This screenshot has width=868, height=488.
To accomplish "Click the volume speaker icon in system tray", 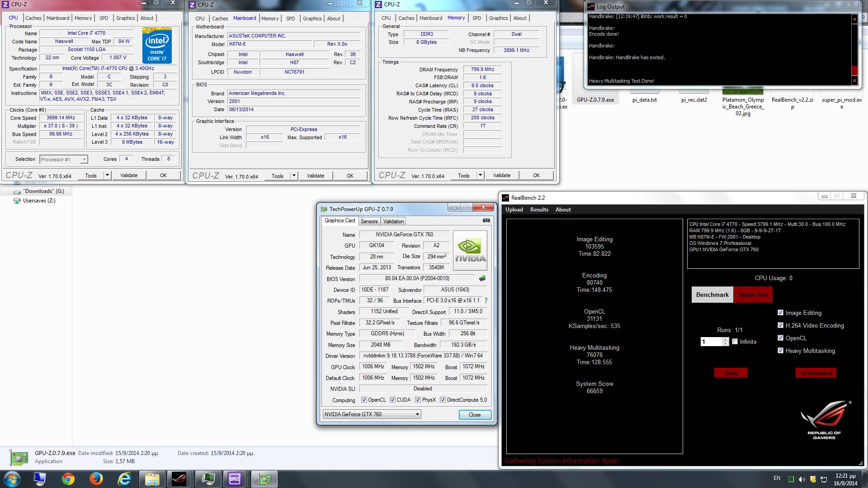I will (802, 479).
